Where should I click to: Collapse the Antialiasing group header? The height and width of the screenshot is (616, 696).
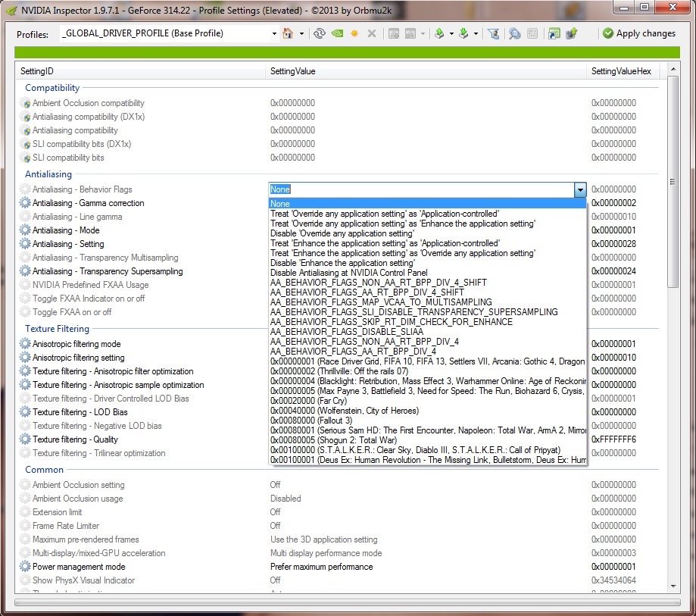point(48,174)
